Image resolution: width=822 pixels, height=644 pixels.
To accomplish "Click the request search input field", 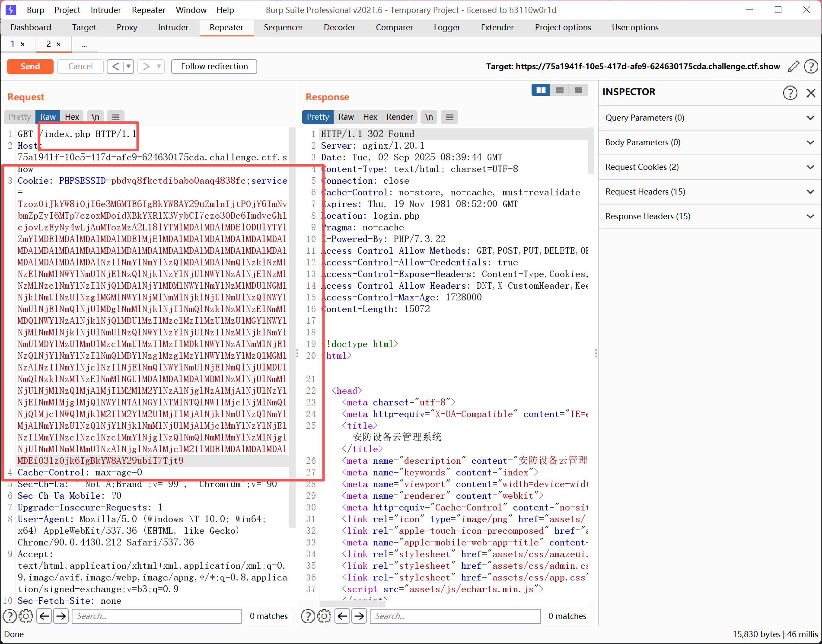I will 157,616.
